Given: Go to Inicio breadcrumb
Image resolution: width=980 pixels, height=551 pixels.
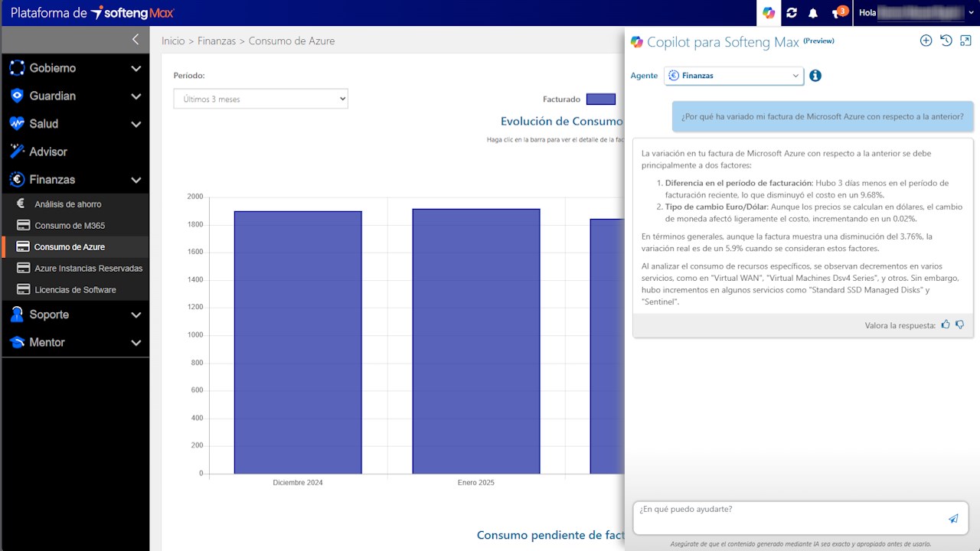Looking at the screenshot, I should [173, 41].
